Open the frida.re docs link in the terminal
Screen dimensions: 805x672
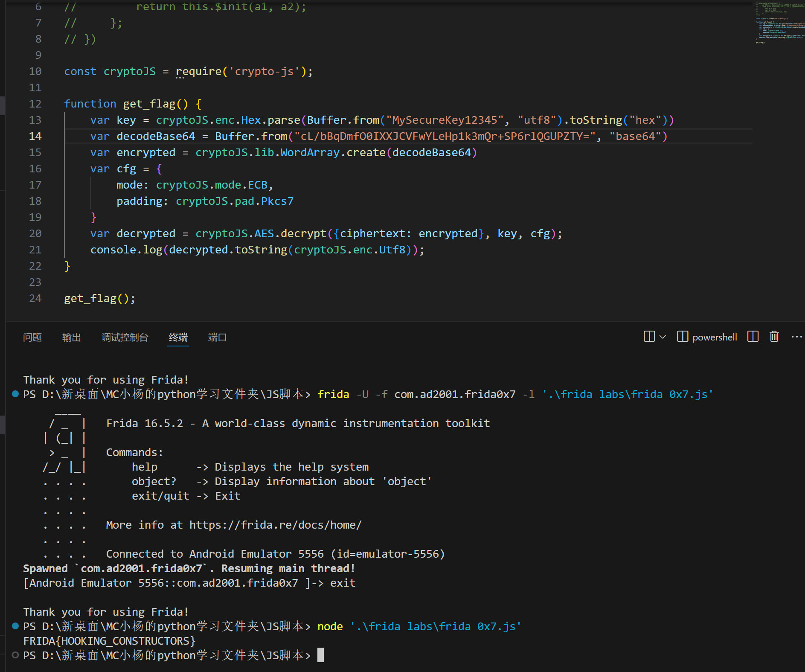tap(276, 525)
